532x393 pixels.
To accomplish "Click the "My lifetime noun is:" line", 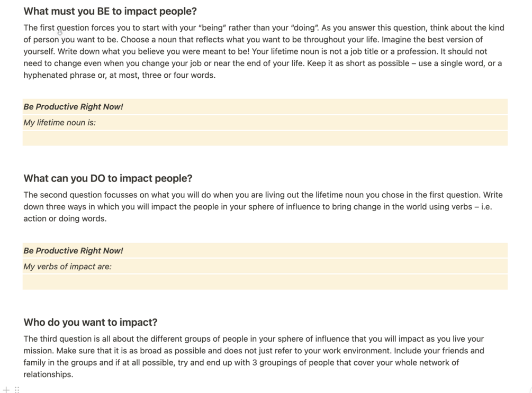I will point(60,123).
